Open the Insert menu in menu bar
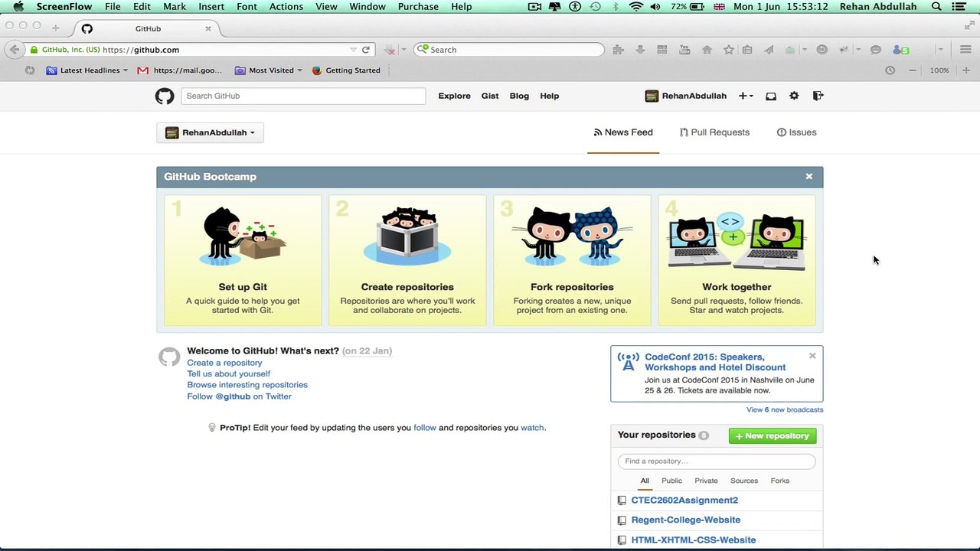The image size is (980, 551). pos(211,6)
